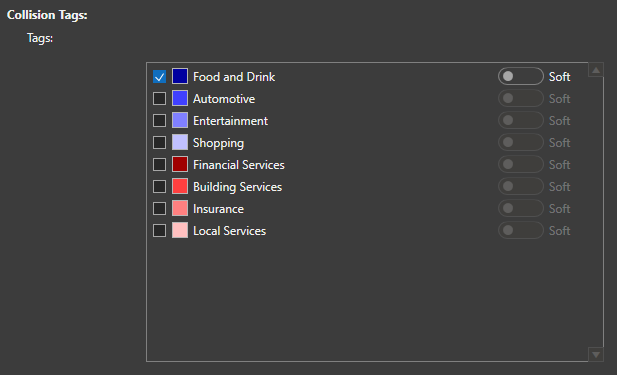
Task: Click the dark red Financial Services swatch
Action: pyautogui.click(x=180, y=164)
